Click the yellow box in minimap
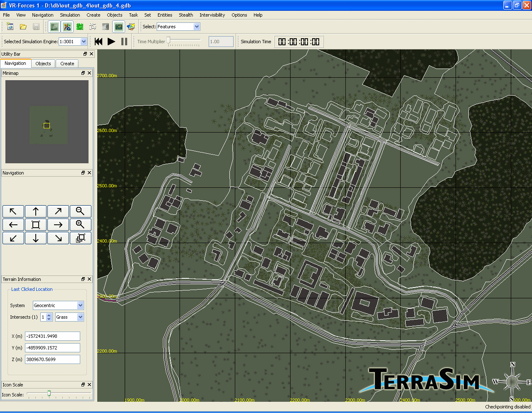The width and height of the screenshot is (532, 413). coord(47,125)
